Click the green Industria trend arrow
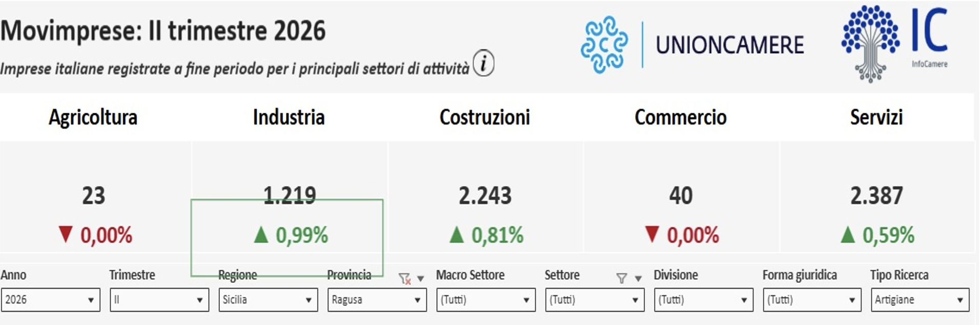This screenshot has width=980, height=325. pos(261,235)
